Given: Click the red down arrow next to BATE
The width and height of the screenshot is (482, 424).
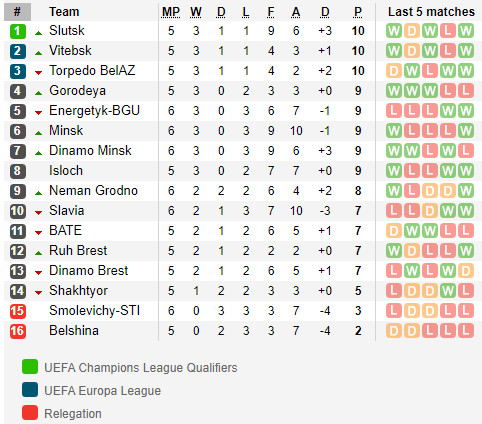Looking at the screenshot, I should pyautogui.click(x=39, y=233).
